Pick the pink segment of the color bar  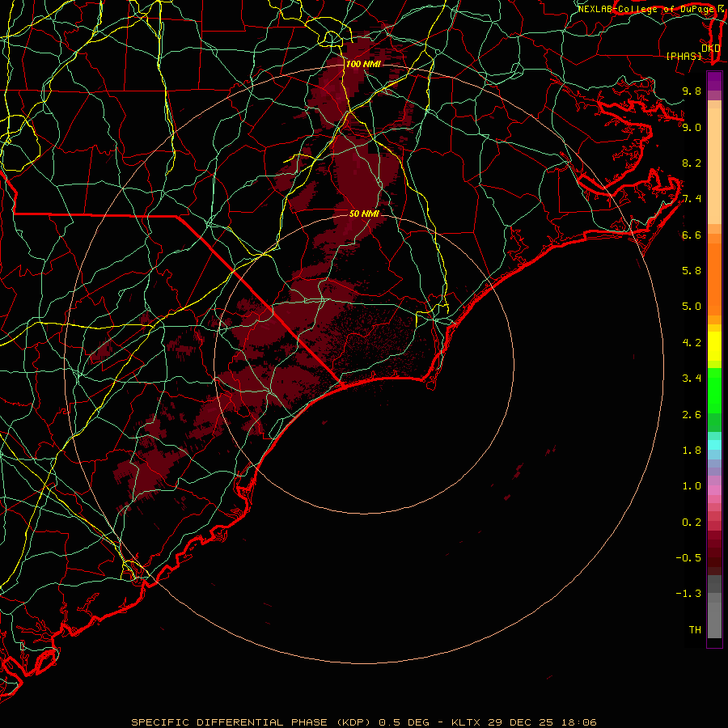714,490
